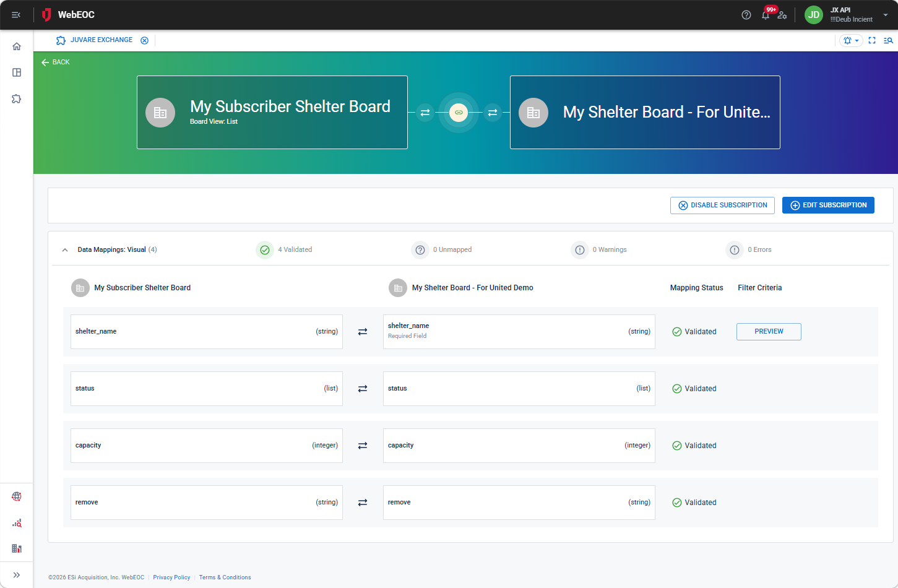Click the capacity mapping arrows icon
Image resolution: width=898 pixels, height=588 pixels.
point(363,446)
